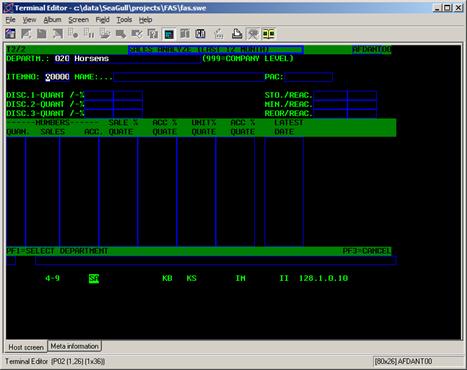Click the yellow open-book toolbar icon
The image size is (467, 370).
269,34
